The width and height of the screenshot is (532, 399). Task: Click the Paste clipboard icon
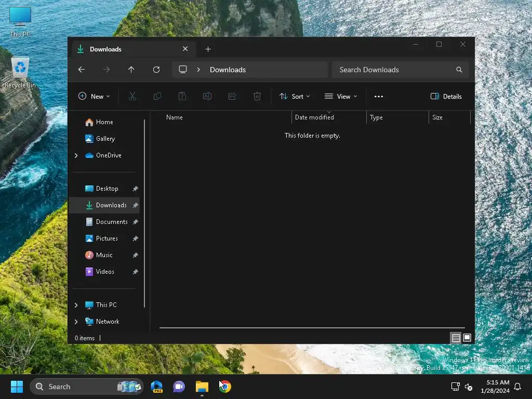(182, 96)
